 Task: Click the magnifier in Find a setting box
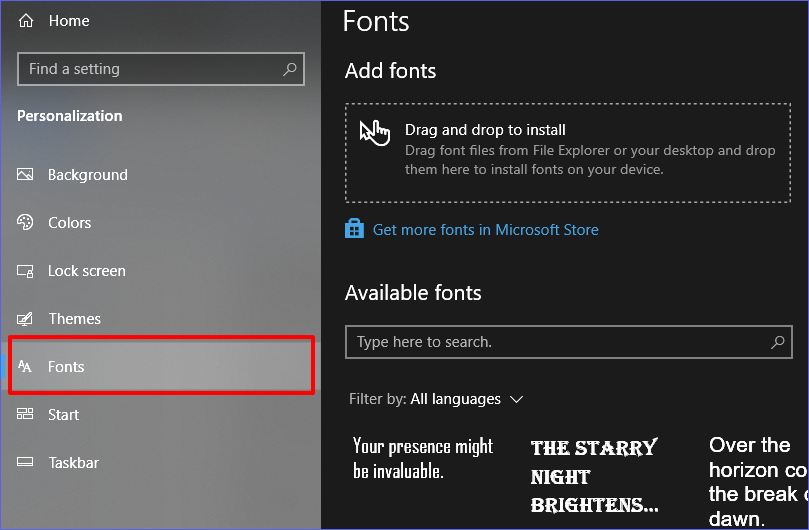click(x=289, y=69)
